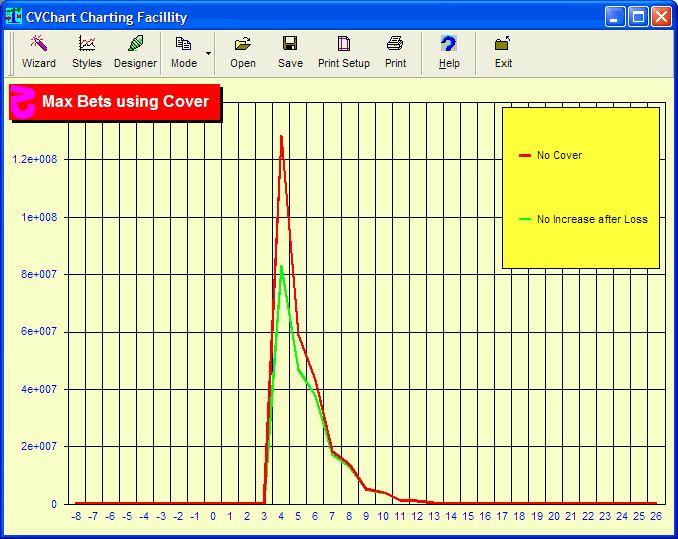Save the chart with floppy icon
This screenshot has width=678, height=539.
[x=290, y=51]
